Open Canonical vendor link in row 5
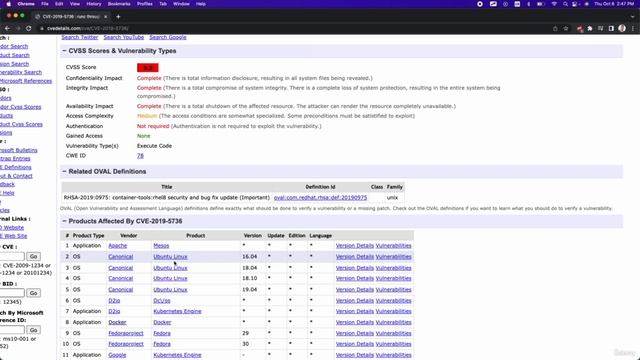This screenshot has width=640, height=360. click(x=120, y=289)
